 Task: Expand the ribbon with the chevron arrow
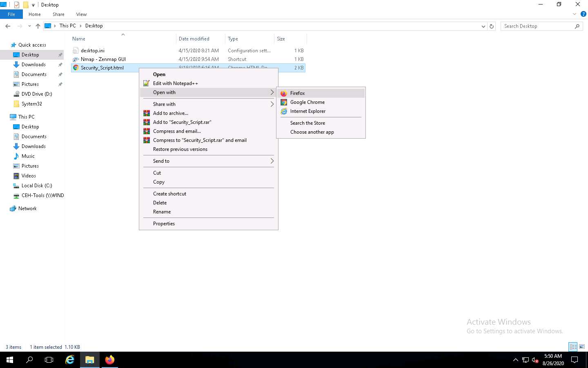574,13
